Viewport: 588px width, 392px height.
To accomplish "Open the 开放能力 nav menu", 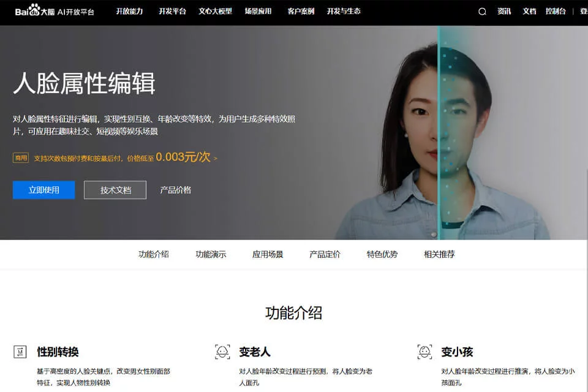I will [x=129, y=11].
